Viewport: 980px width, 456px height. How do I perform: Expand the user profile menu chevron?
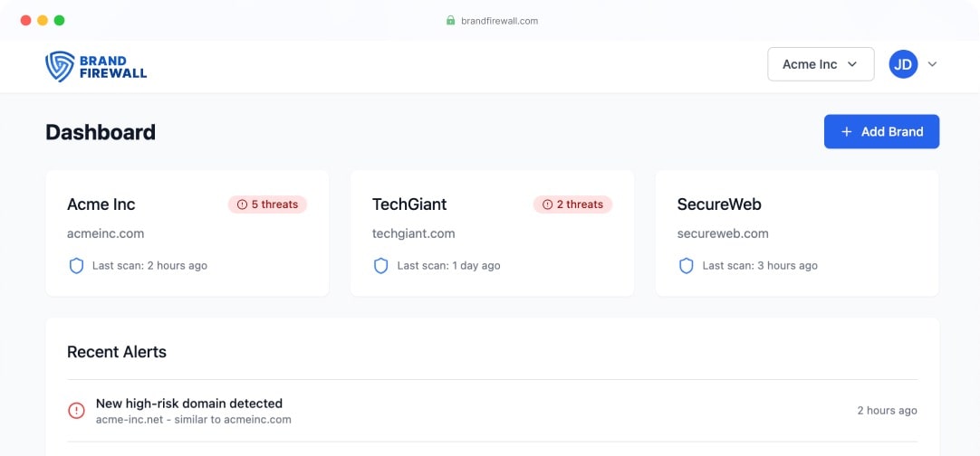pos(932,64)
